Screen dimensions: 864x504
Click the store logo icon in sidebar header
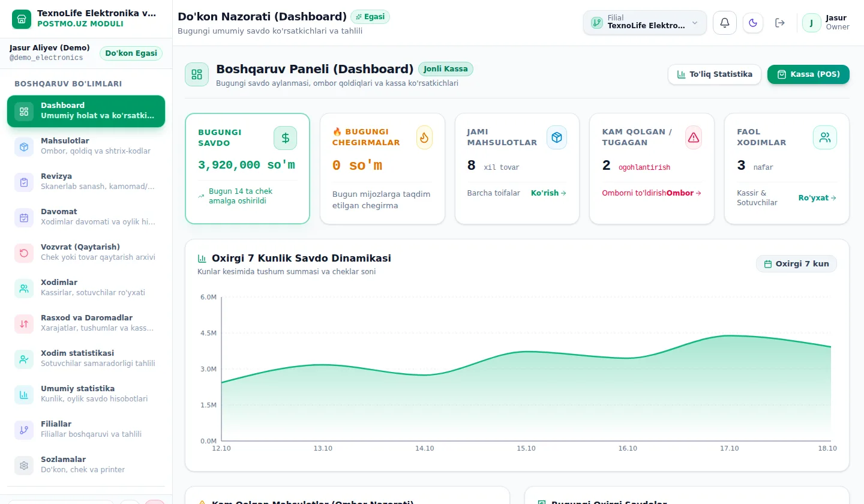tap(22, 19)
